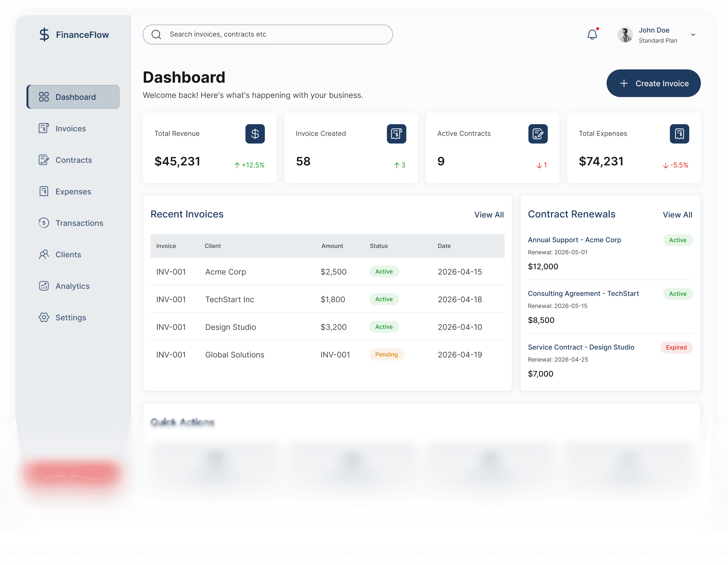Select the Acme Corp client cell
The image size is (728, 565).
[x=226, y=272]
